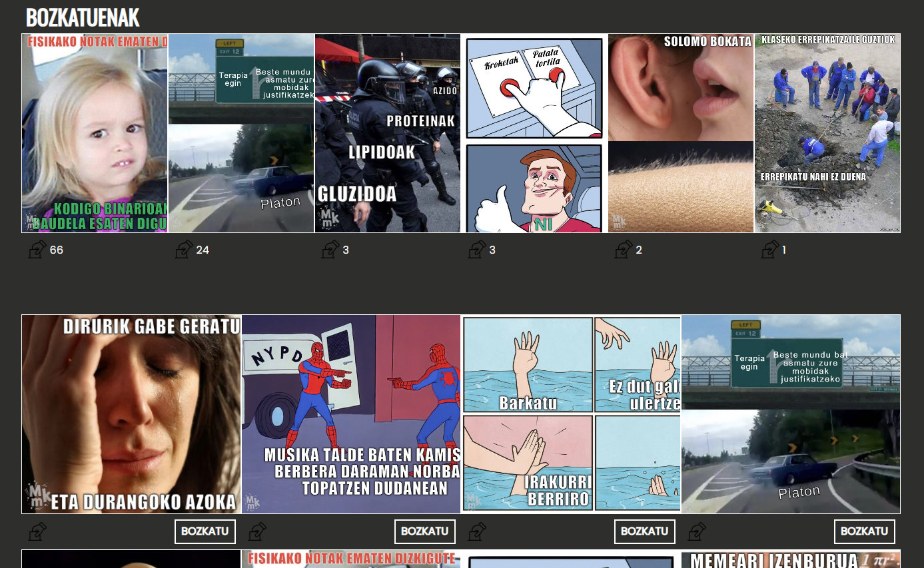Open the Klaseko Errepikatzaile workers meme
Image resolution: width=924 pixels, height=568 pixels.
click(x=827, y=133)
